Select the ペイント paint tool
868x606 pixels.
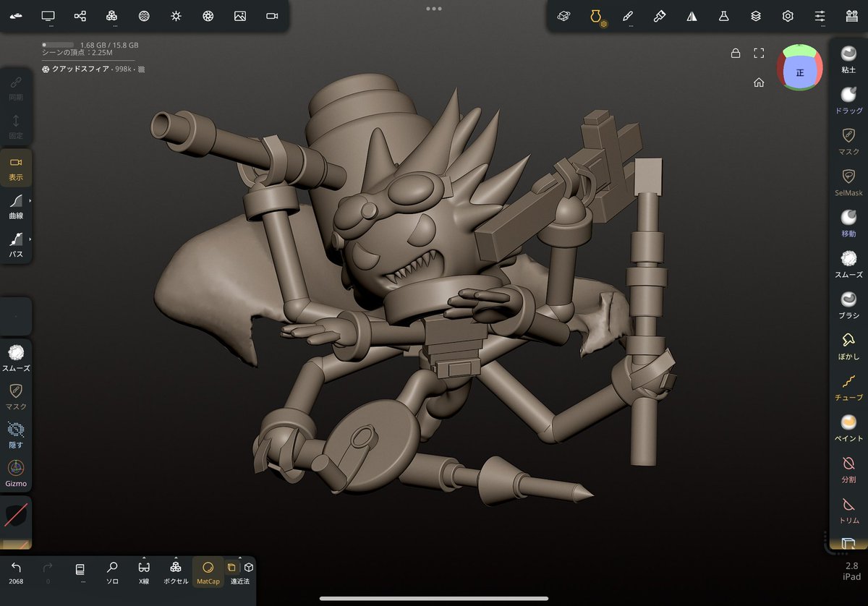[849, 428]
